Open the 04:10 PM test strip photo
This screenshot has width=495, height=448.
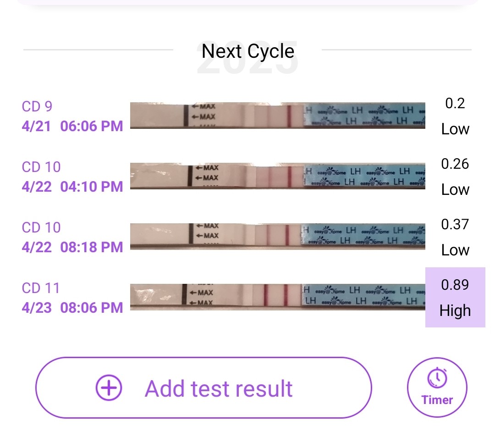point(277,176)
